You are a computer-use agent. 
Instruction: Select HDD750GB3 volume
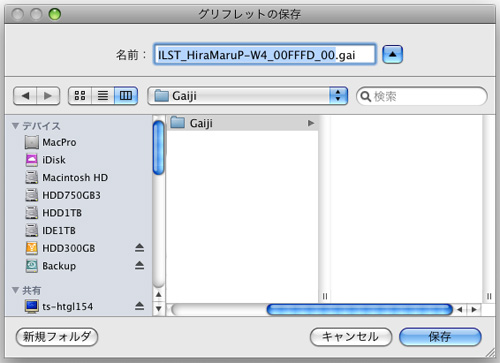pos(78,195)
